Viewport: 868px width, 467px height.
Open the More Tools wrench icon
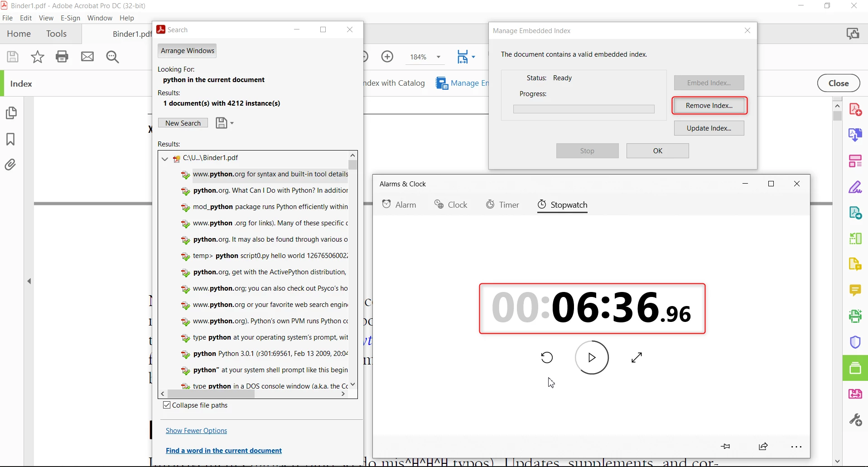tap(856, 420)
